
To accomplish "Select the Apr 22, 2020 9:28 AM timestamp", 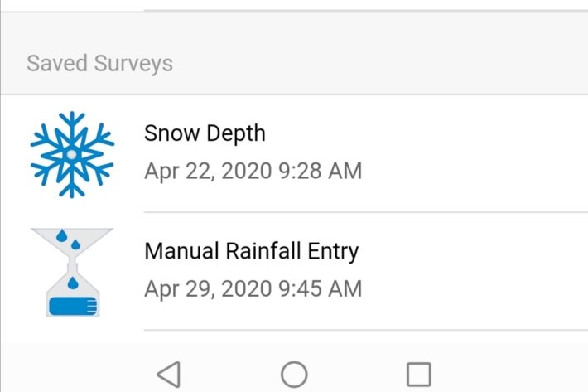I will (x=253, y=172).
